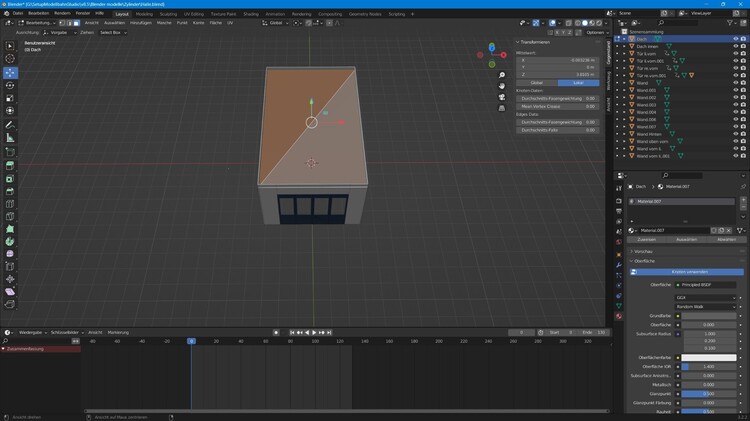Click the Ende frame field in timeline
The image size is (750, 421).
coord(594,332)
